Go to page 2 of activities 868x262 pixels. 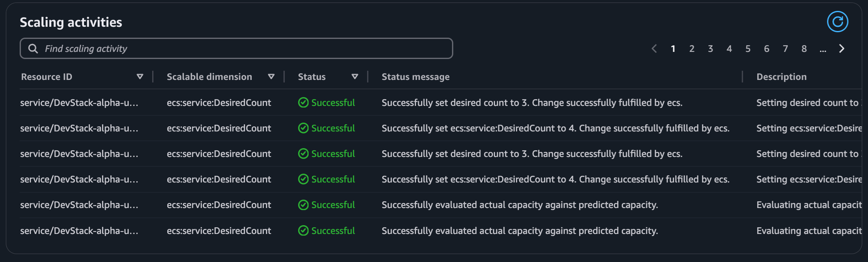(692, 49)
